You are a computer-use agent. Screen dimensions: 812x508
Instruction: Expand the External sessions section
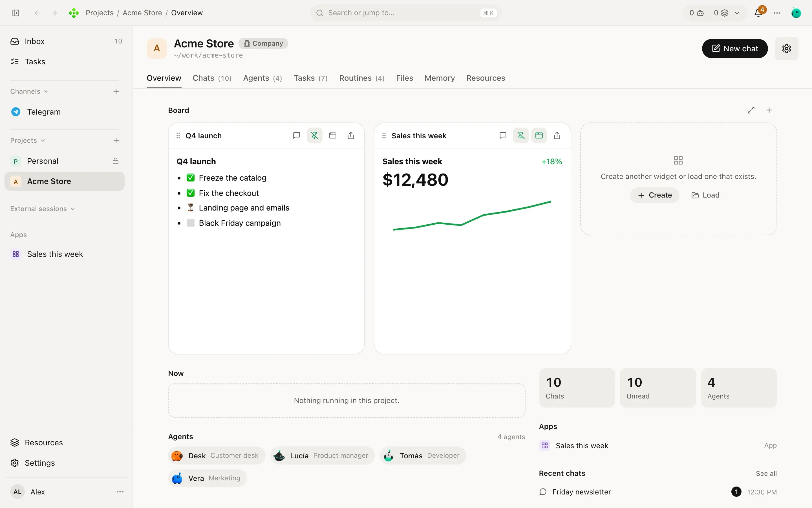tap(43, 209)
